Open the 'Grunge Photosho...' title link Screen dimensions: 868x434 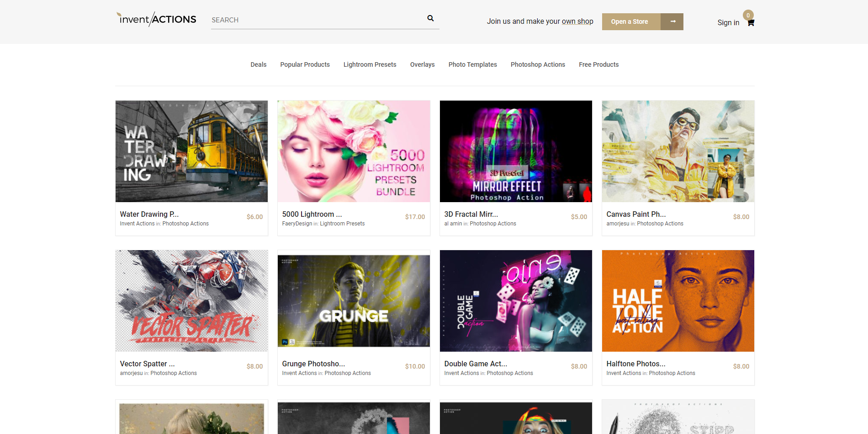(313, 364)
